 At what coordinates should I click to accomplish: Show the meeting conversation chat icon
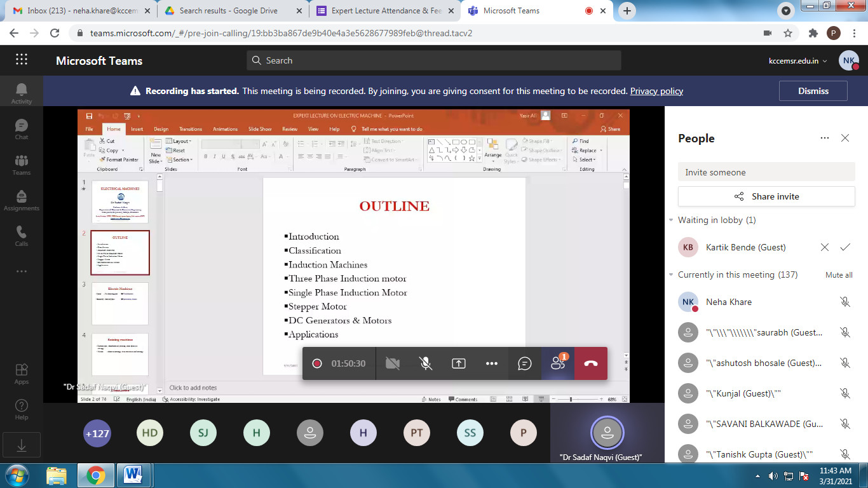[524, 363]
